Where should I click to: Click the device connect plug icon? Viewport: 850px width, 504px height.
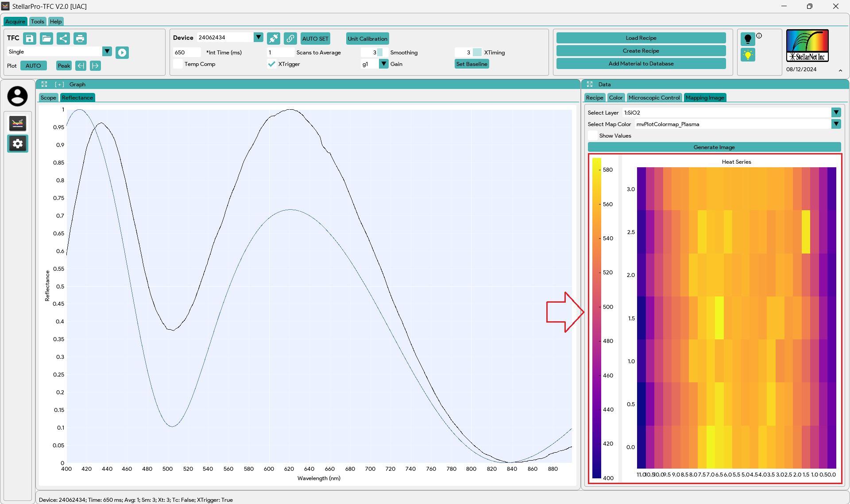pos(274,38)
